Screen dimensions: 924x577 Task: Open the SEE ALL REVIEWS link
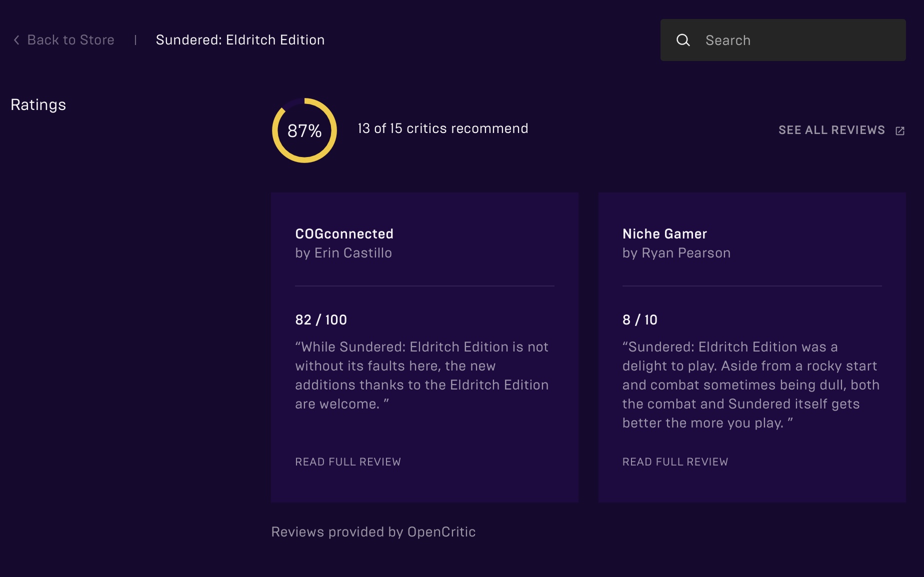pos(831,130)
